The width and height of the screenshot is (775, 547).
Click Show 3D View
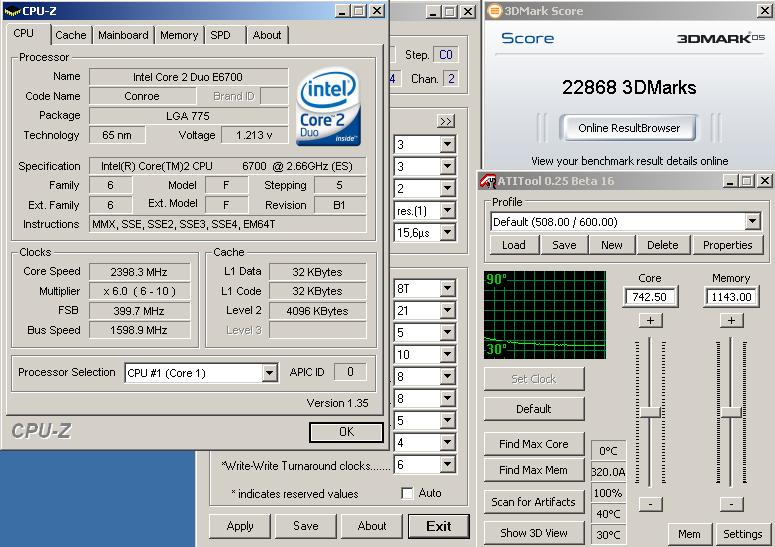click(x=534, y=533)
